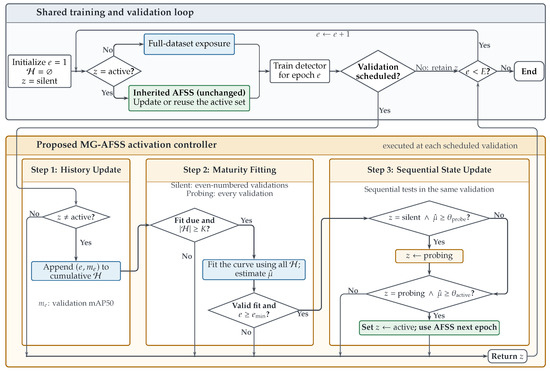Click the 'Validation scheduled?' diamond
This screenshot has height=373, width=550.
[x=378, y=71]
